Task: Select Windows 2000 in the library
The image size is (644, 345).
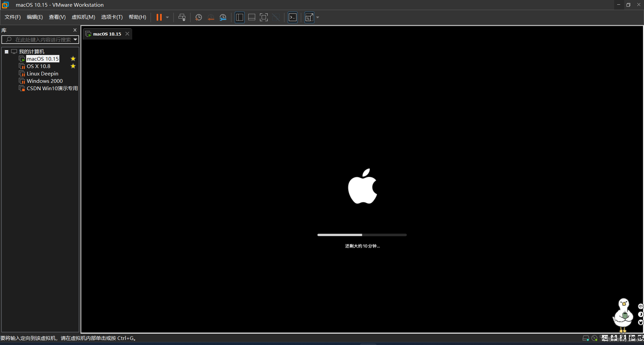Action: (45, 81)
